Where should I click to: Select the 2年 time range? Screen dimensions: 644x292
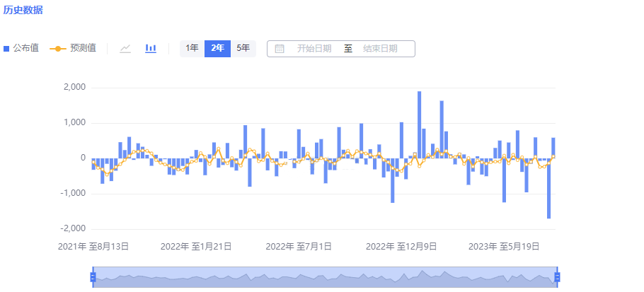point(218,48)
